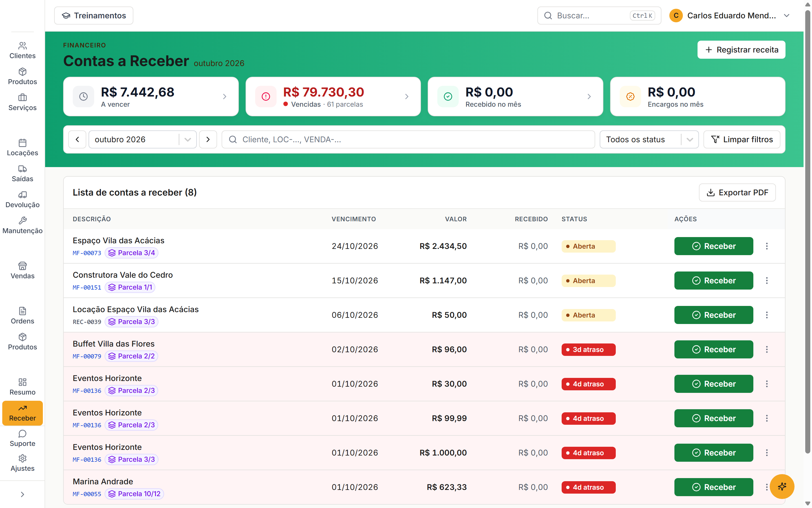Open the Encargos no mês card
The width and height of the screenshot is (812, 508).
[698, 97]
